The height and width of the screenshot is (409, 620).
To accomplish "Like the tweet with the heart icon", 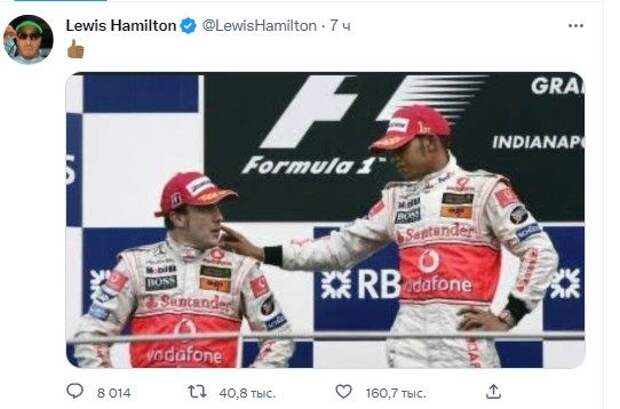I will [343, 392].
